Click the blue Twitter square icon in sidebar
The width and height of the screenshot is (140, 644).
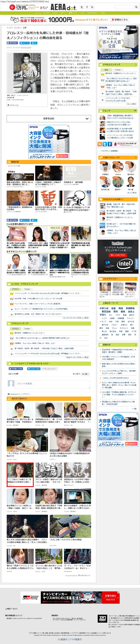[x=105, y=144]
